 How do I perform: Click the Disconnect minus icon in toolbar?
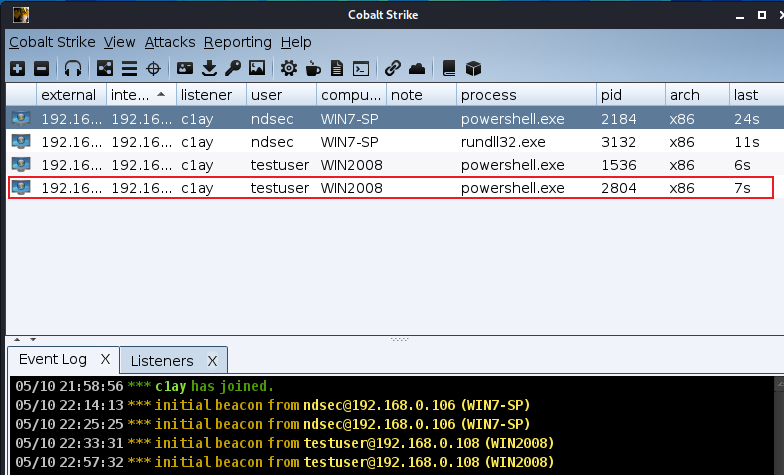click(x=42, y=68)
